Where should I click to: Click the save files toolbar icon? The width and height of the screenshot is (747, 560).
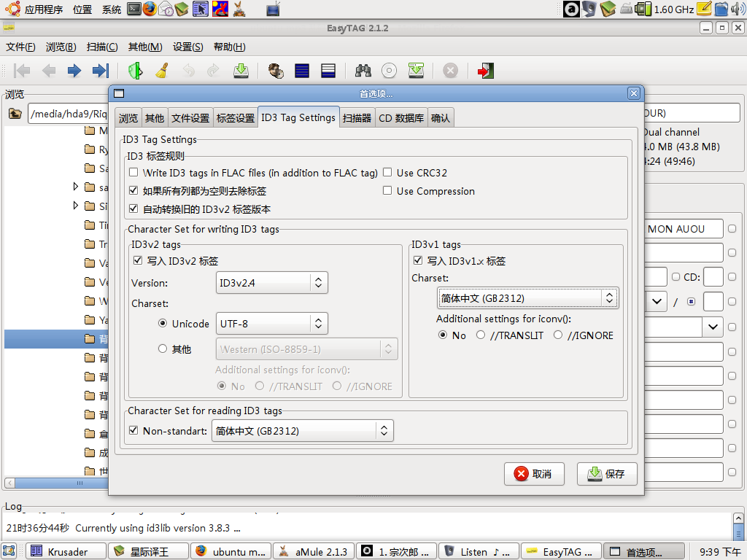(241, 71)
